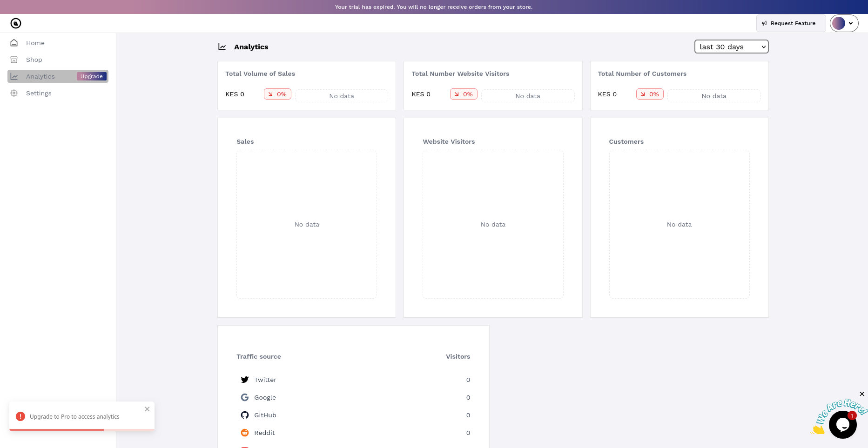Click the store logo icon in header

pyautogui.click(x=16, y=23)
